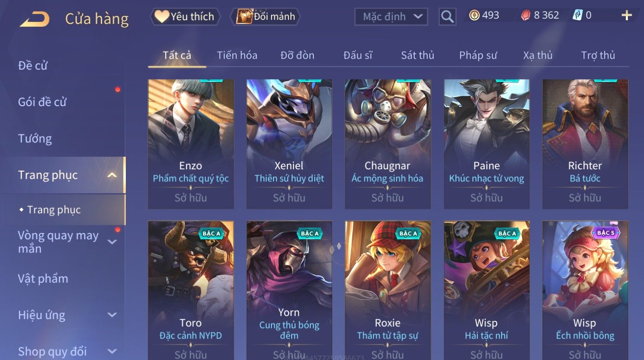Screen dimensions: 644x360
Task: Click the back arrow icon
Action: tap(35, 19)
